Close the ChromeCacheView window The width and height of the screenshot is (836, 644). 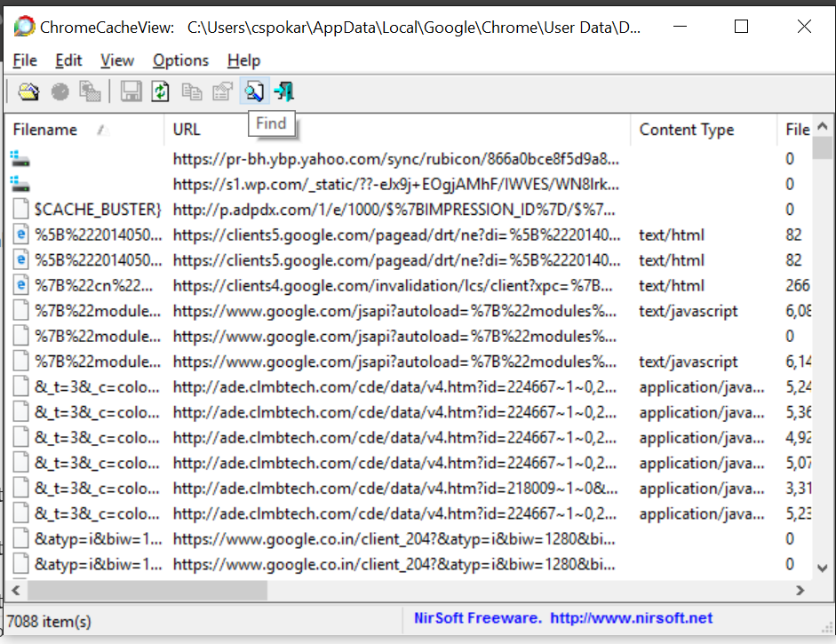804,26
